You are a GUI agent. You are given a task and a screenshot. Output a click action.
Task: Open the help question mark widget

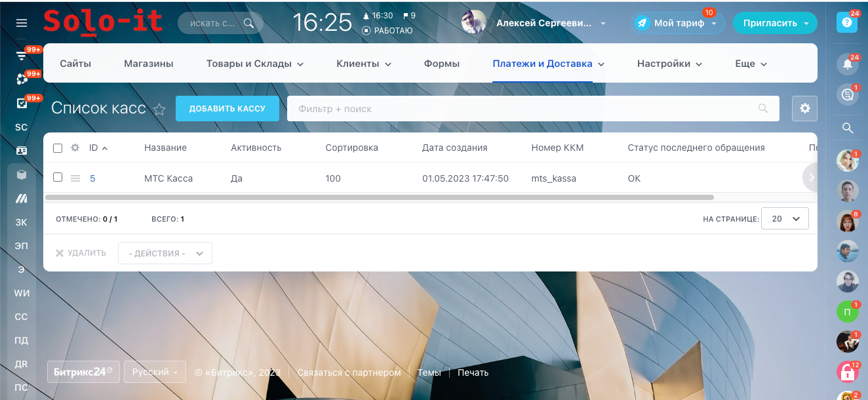click(847, 22)
